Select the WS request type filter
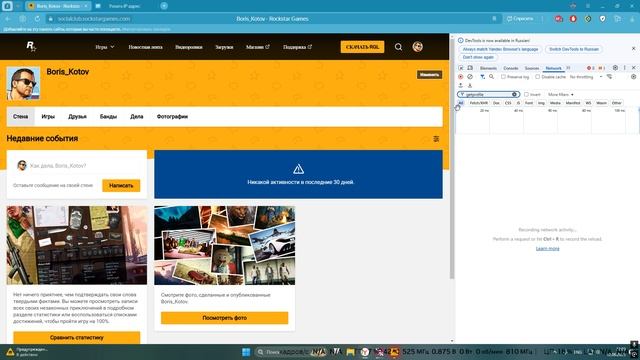The width and height of the screenshot is (640, 360). click(588, 103)
